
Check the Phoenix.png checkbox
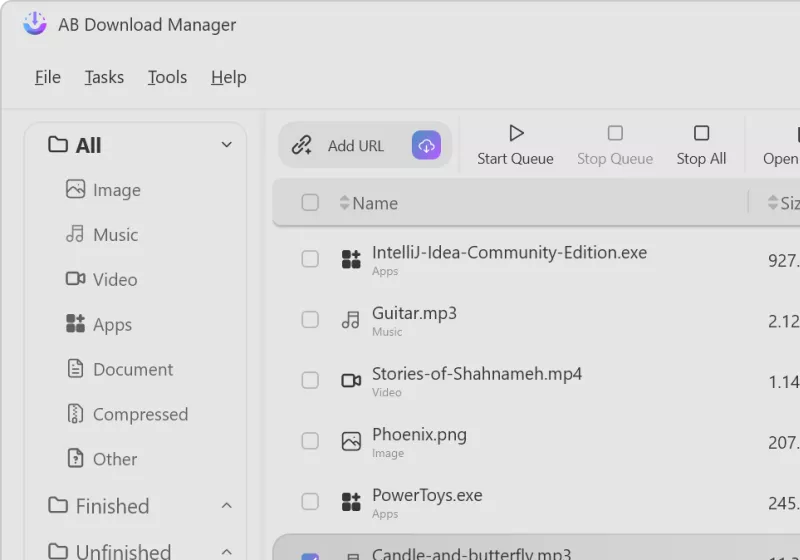tap(310, 441)
